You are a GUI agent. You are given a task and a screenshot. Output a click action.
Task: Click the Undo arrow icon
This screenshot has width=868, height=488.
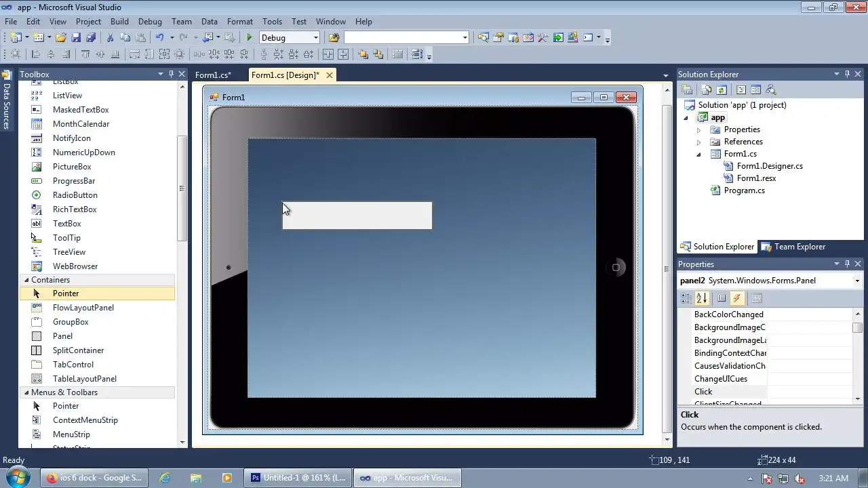[x=159, y=38]
